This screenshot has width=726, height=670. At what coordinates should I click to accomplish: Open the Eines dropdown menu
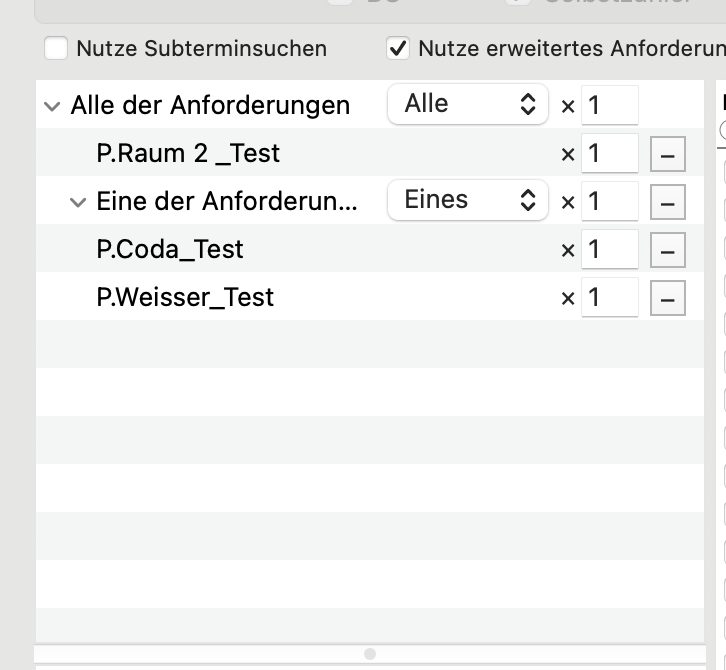pos(468,200)
